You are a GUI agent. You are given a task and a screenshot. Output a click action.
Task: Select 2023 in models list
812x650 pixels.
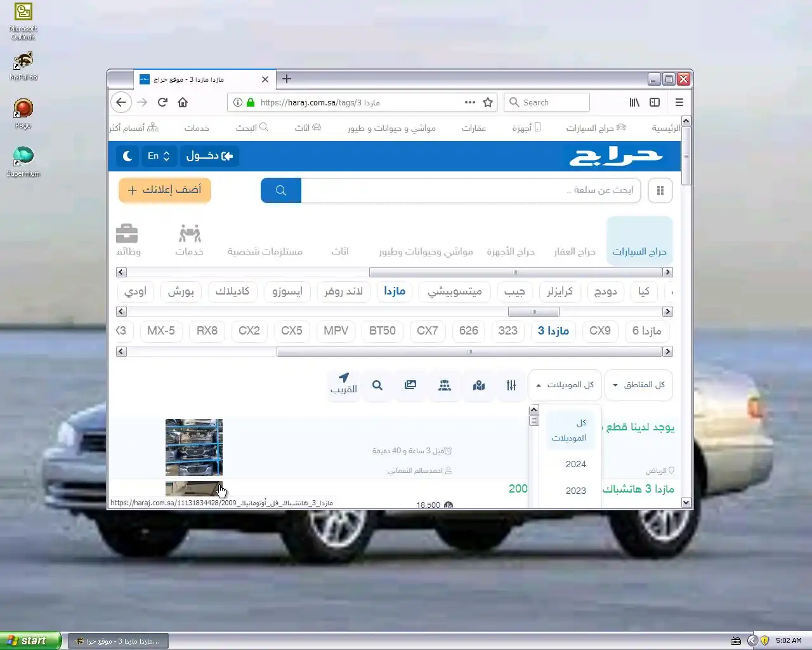click(x=575, y=491)
